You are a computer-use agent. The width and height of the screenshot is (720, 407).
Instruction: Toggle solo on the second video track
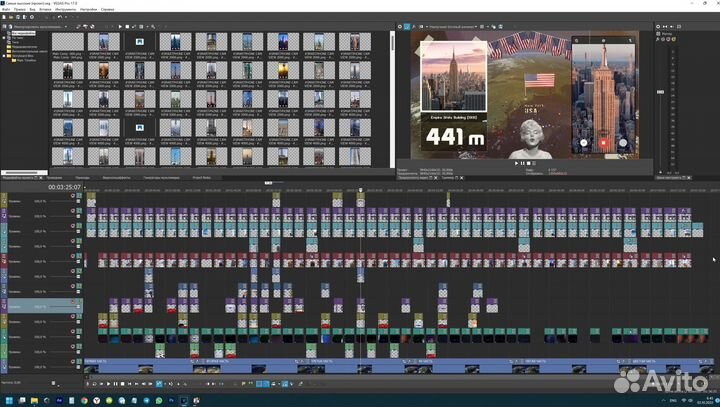[78, 213]
